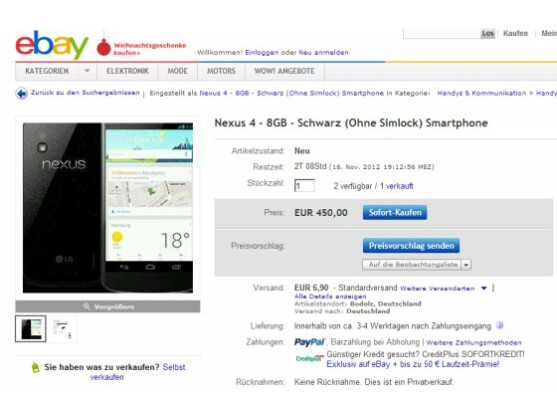Click the main Nexus 4 product image
The width and height of the screenshot is (557, 418).
pos(108,208)
